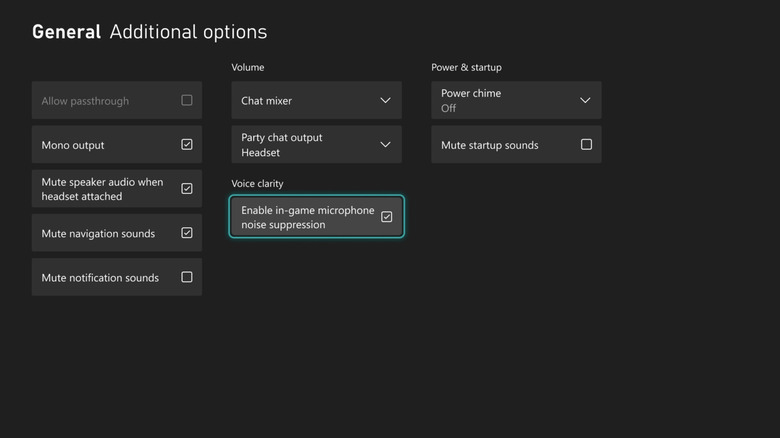Click the Power & startup heading

pyautogui.click(x=466, y=67)
